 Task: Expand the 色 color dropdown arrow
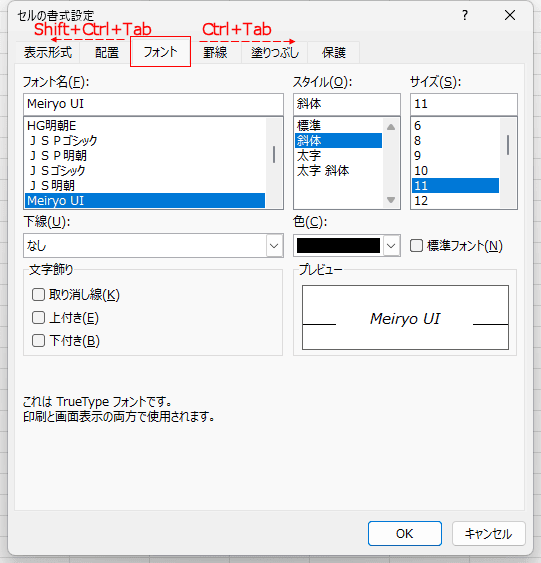coord(391,246)
